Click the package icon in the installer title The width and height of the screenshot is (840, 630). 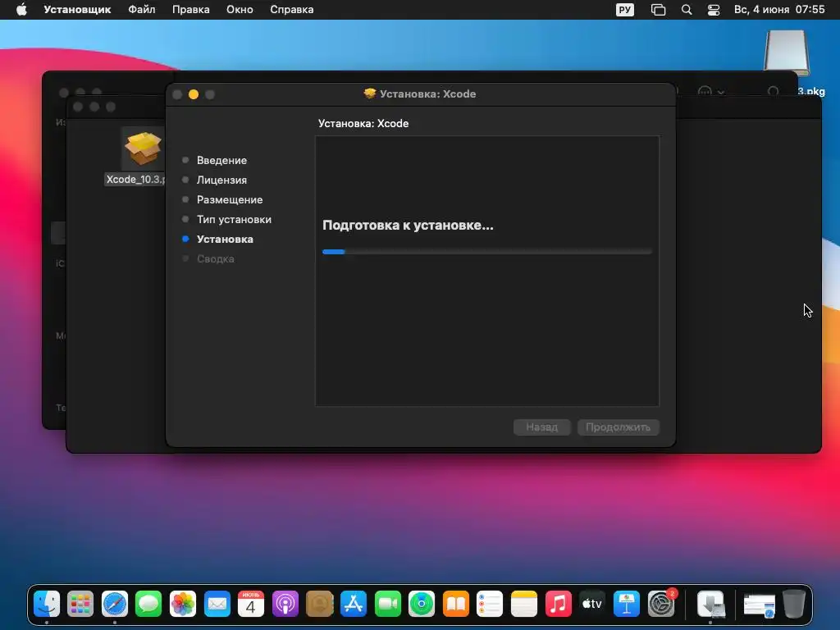click(370, 94)
